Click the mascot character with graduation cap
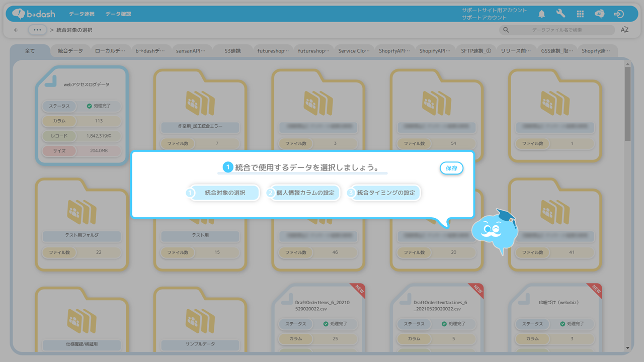 [495, 231]
